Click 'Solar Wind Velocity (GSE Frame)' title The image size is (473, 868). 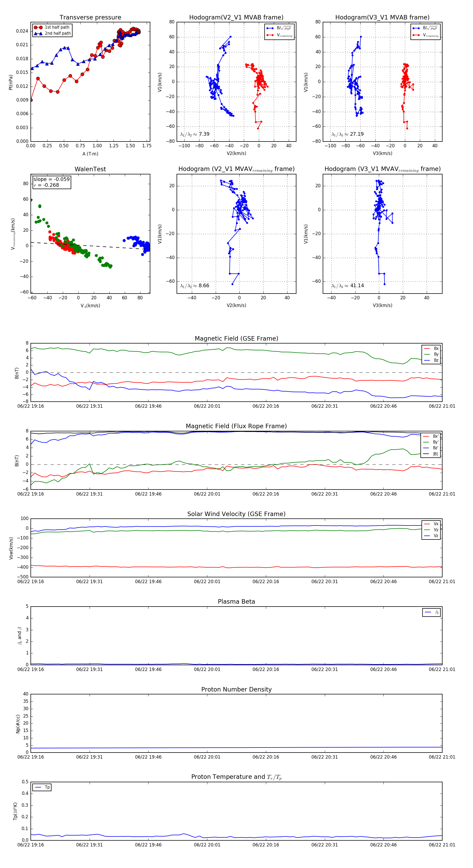click(236, 514)
